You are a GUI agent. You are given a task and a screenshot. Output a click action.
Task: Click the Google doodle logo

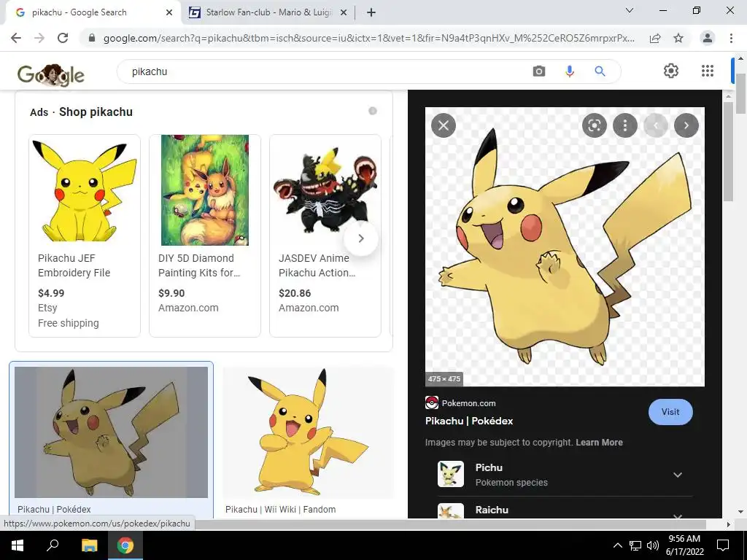51,74
